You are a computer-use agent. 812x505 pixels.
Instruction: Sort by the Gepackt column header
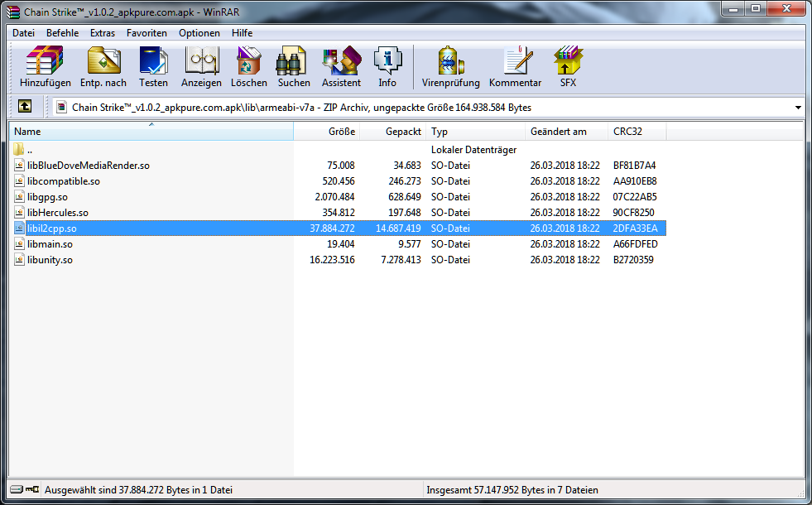click(393, 132)
